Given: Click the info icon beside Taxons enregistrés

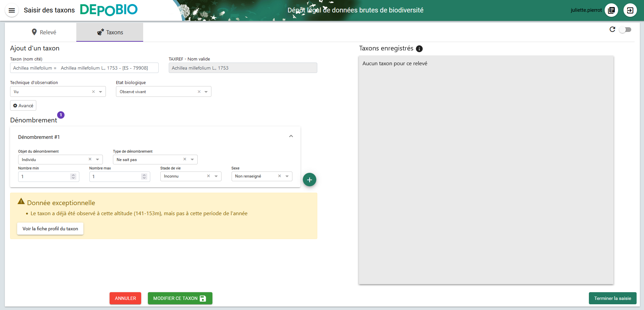Looking at the screenshot, I should 419,49.
